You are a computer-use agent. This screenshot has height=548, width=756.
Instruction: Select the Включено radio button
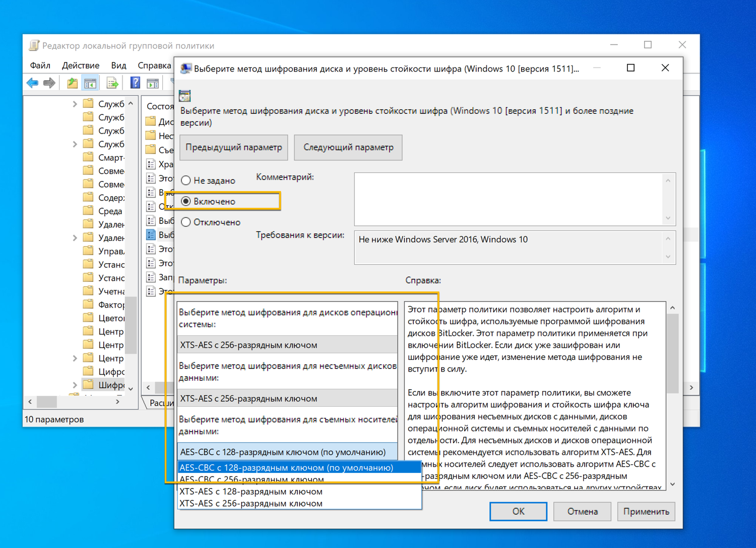[186, 201]
